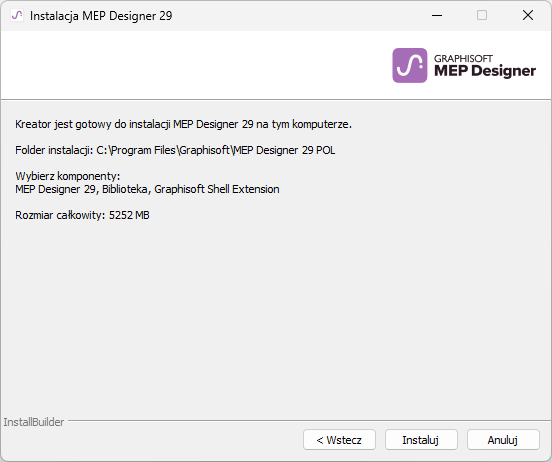Viewport: 552px width, 462px height.
Task: Click the GRAPHISOFT MEP Designer wordmark
Action: (x=485, y=66)
